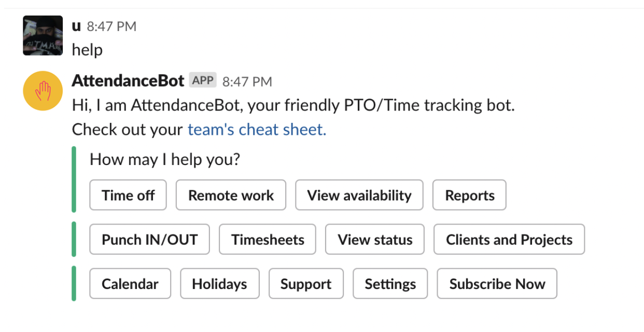
Task: Open Reports
Action: pos(470,195)
